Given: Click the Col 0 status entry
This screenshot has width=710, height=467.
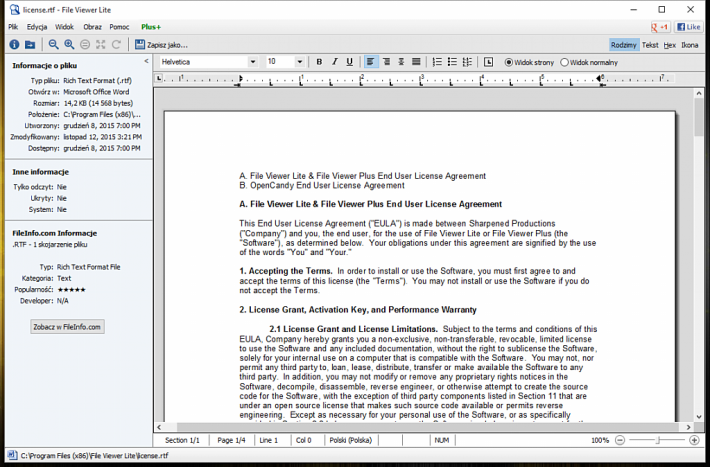Looking at the screenshot, I should coord(303,440).
